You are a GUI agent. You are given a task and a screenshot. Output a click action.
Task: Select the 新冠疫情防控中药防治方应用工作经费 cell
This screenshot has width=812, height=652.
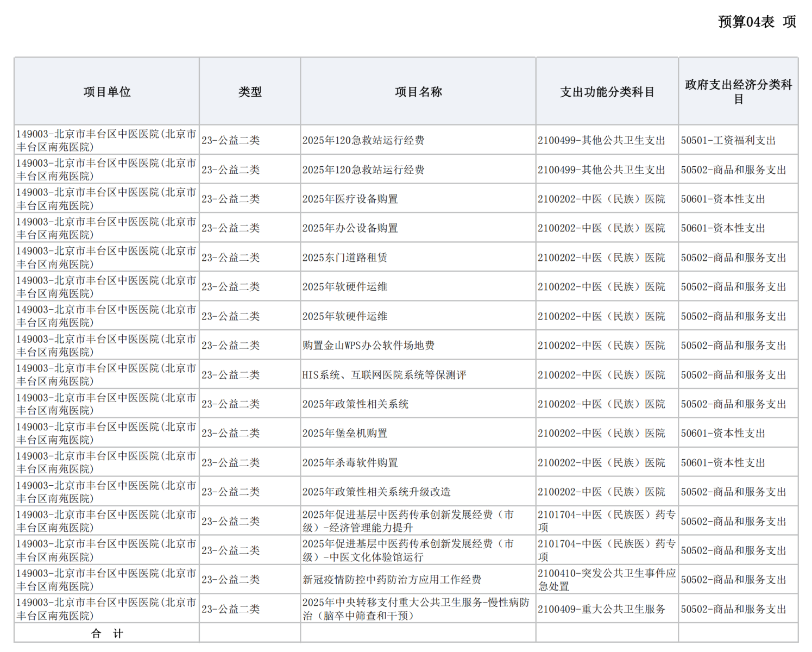pos(392,580)
